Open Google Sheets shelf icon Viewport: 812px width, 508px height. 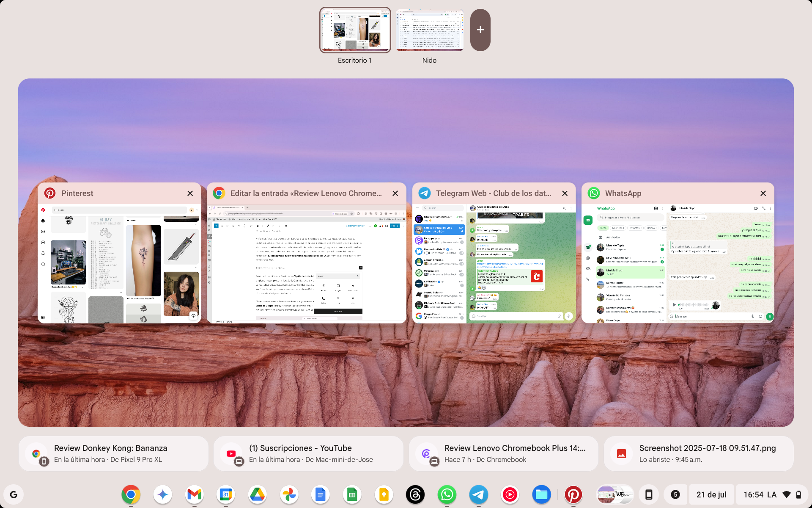point(352,494)
